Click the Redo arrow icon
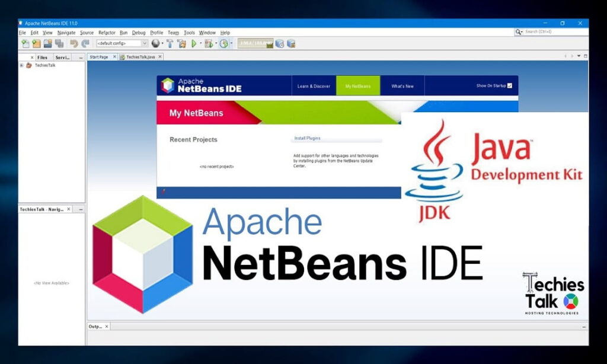The width and height of the screenshot is (607, 364). point(85,43)
